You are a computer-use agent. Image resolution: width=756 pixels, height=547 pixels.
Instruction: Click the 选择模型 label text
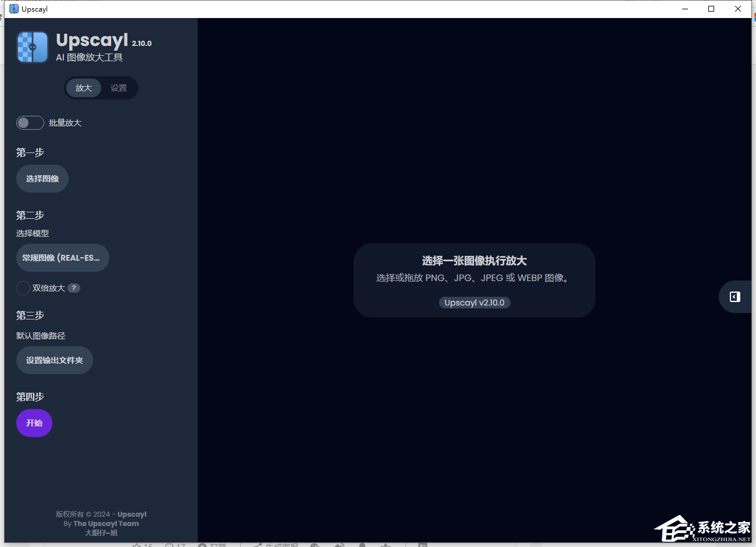[33, 233]
